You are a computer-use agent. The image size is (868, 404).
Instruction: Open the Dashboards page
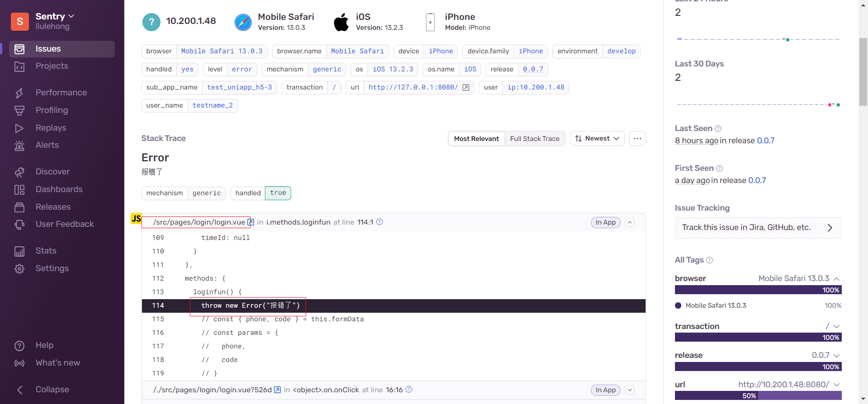[59, 189]
